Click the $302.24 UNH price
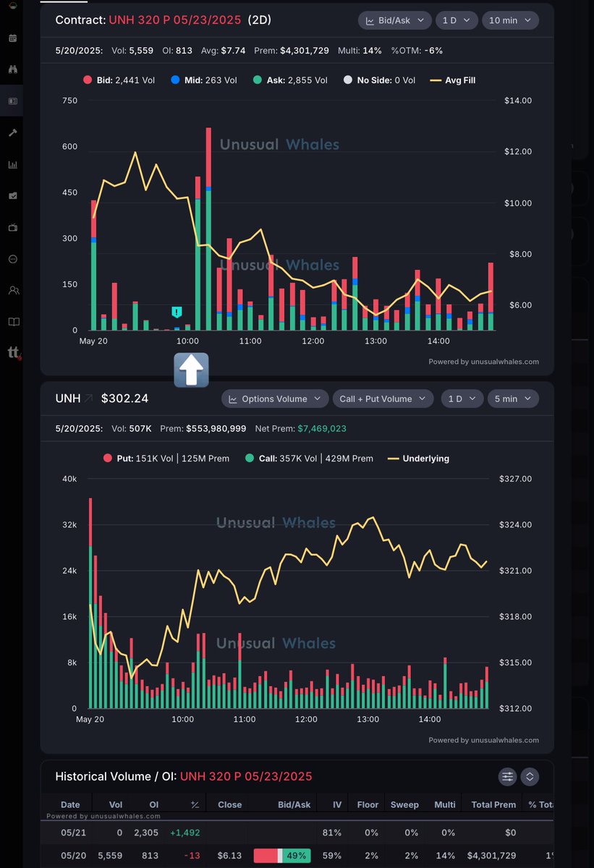This screenshot has height=868, width=594. 125,399
